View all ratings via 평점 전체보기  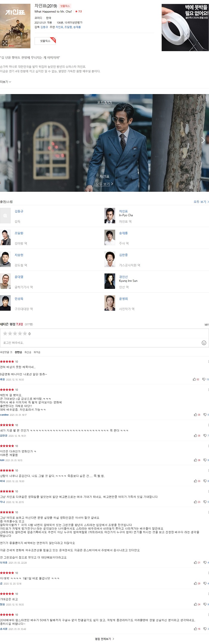(x=104, y=639)
